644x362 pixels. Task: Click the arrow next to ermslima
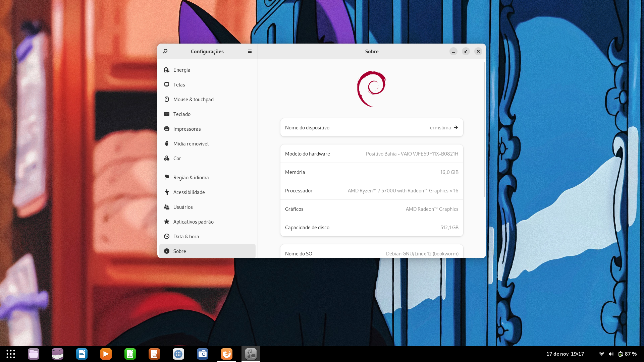tap(456, 127)
